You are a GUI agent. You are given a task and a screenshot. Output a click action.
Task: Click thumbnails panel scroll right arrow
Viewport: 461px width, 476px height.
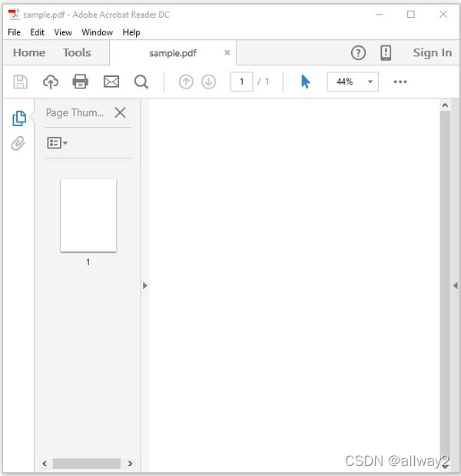pyautogui.click(x=130, y=464)
